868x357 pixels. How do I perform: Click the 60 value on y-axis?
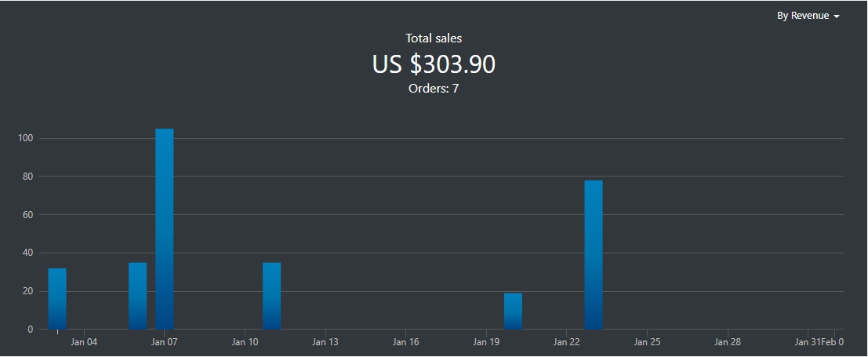(x=27, y=215)
